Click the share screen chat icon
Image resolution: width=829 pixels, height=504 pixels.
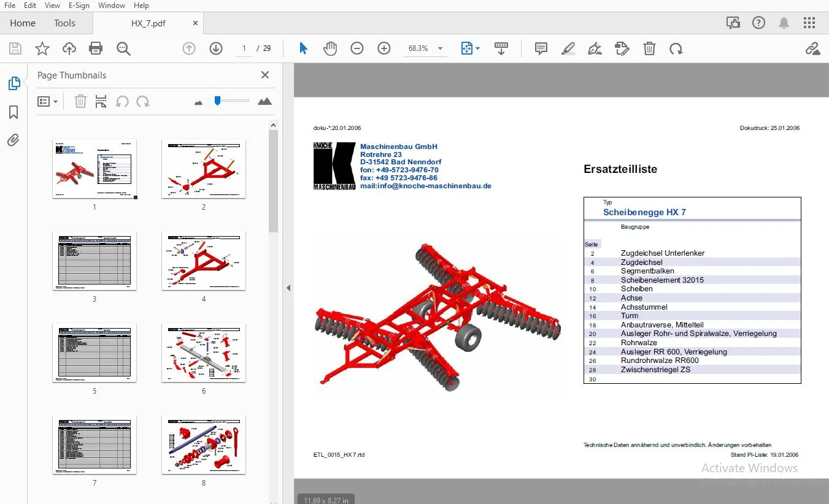click(733, 23)
